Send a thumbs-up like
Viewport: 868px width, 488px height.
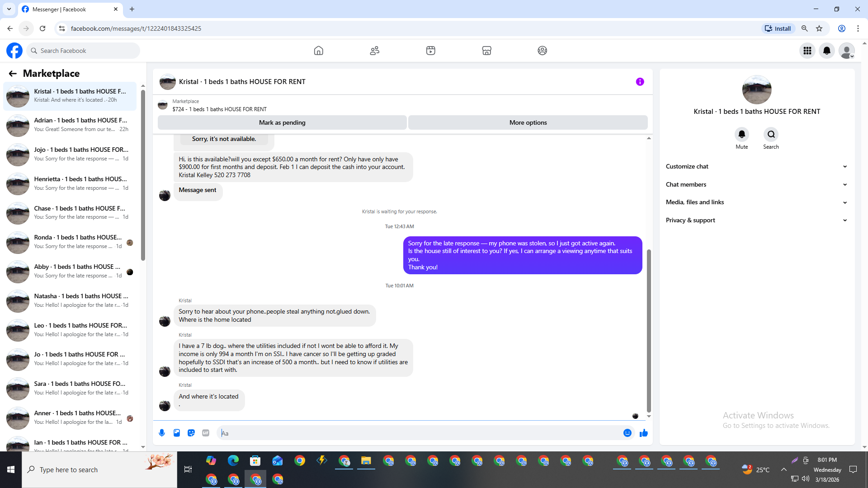(x=644, y=433)
